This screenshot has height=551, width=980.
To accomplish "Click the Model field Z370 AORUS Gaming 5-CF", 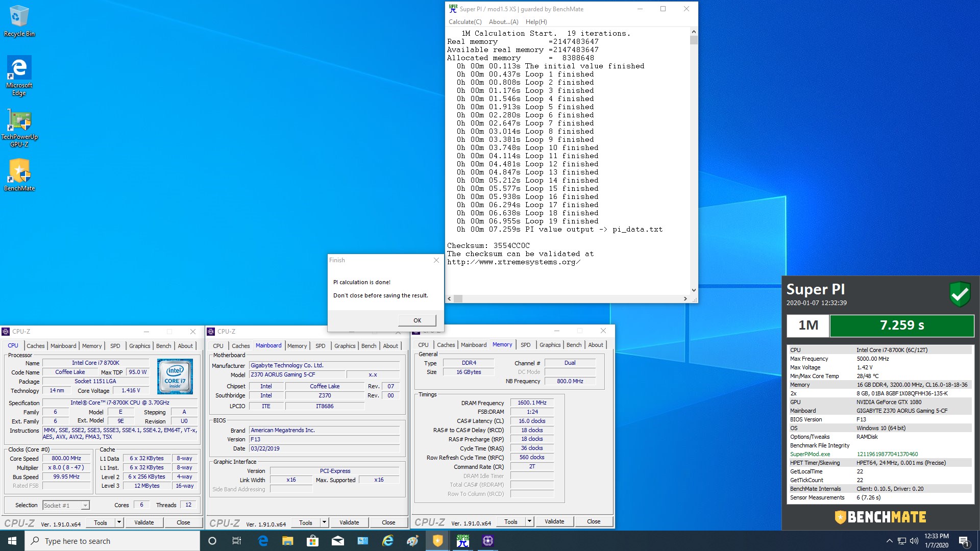I will 298,374.
